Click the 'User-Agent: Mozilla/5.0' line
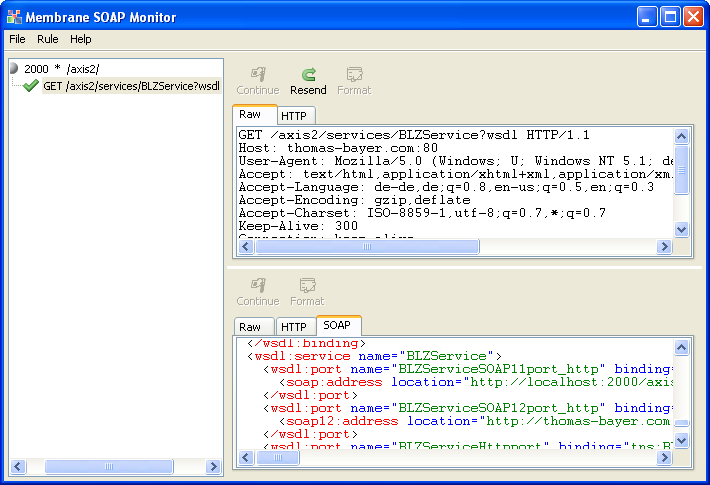The height and width of the screenshot is (485, 710). (456, 161)
